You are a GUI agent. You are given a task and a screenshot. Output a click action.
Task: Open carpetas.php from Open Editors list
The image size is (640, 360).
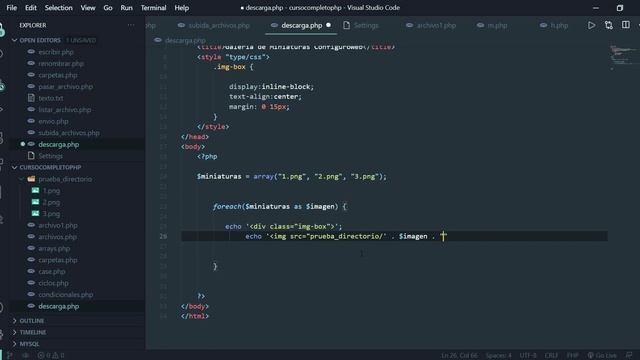click(58, 75)
